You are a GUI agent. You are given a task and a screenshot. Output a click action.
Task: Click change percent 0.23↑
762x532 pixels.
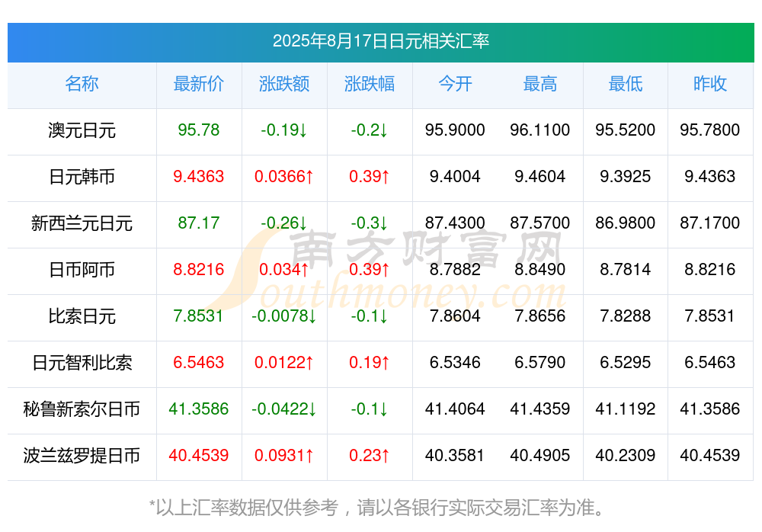tap(370, 456)
